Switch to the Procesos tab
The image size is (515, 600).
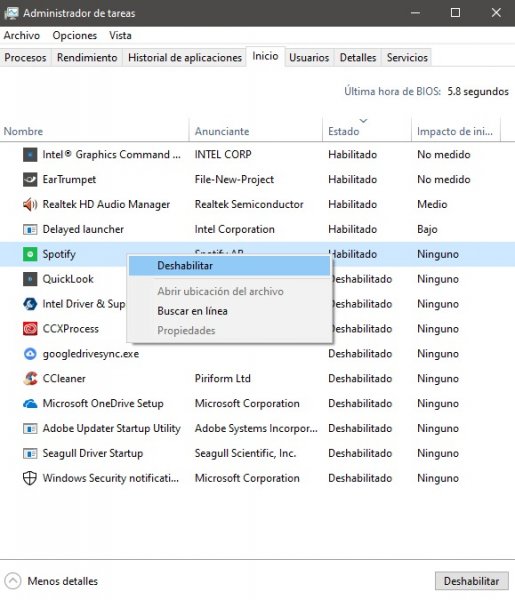click(25, 57)
